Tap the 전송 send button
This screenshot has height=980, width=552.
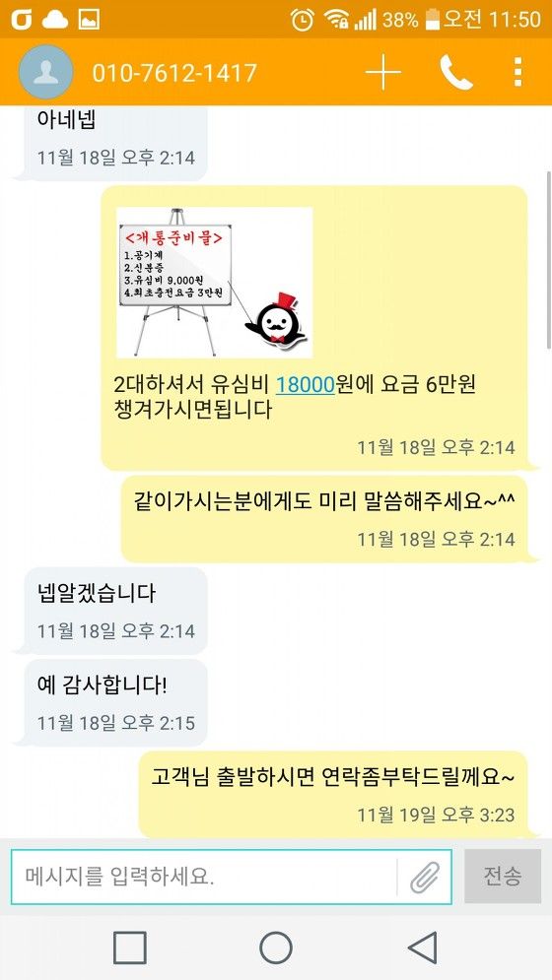503,877
